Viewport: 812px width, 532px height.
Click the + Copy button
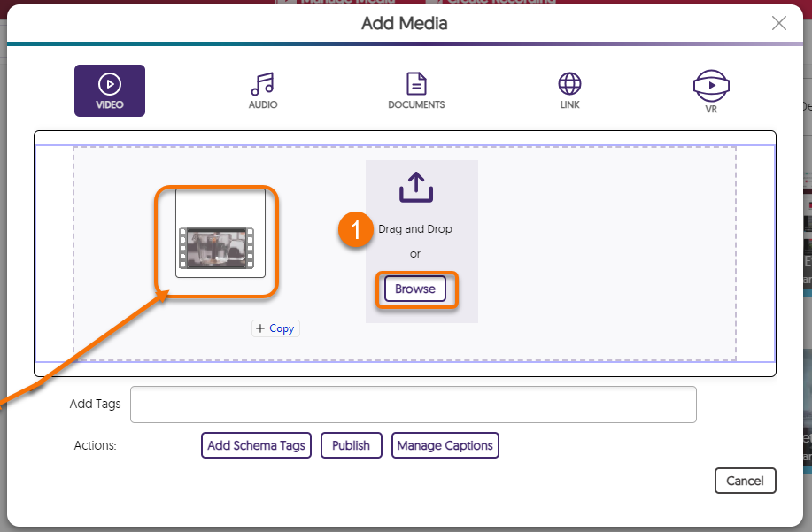[275, 328]
